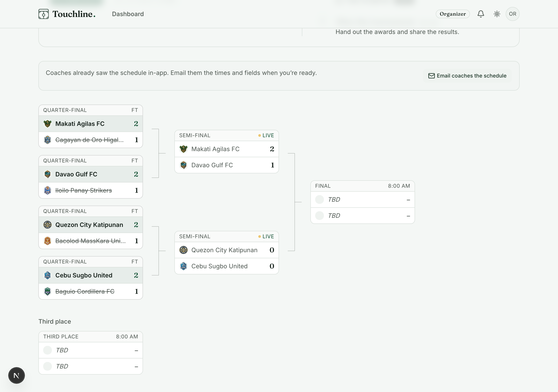Click the Baguio Cordillera FC crest
This screenshot has height=392, width=558.
47,291
